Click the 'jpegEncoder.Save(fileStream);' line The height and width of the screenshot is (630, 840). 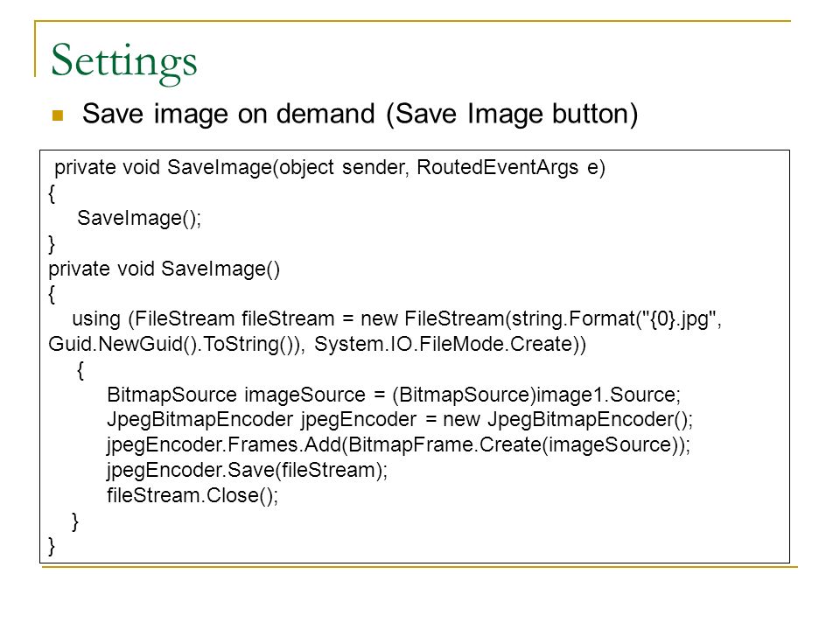[x=247, y=471]
